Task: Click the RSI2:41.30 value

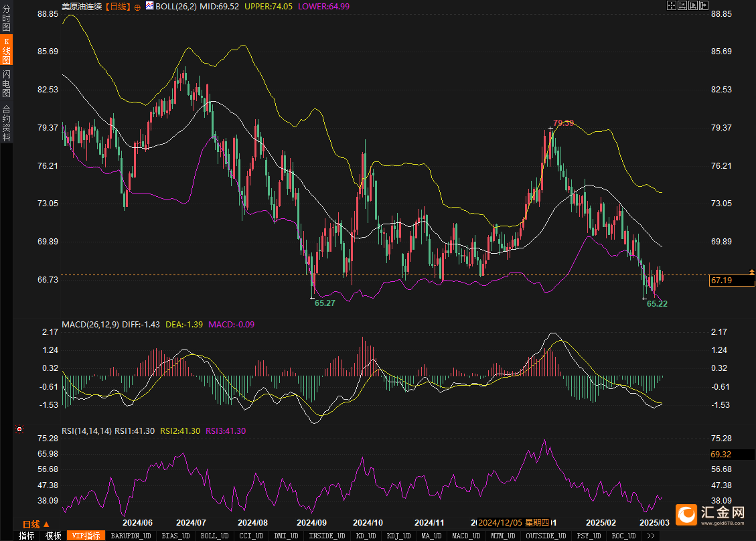Action: (180, 431)
